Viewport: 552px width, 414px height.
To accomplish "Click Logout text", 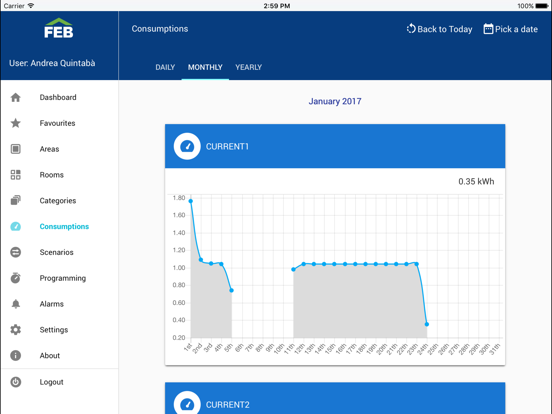I will 51,382.
